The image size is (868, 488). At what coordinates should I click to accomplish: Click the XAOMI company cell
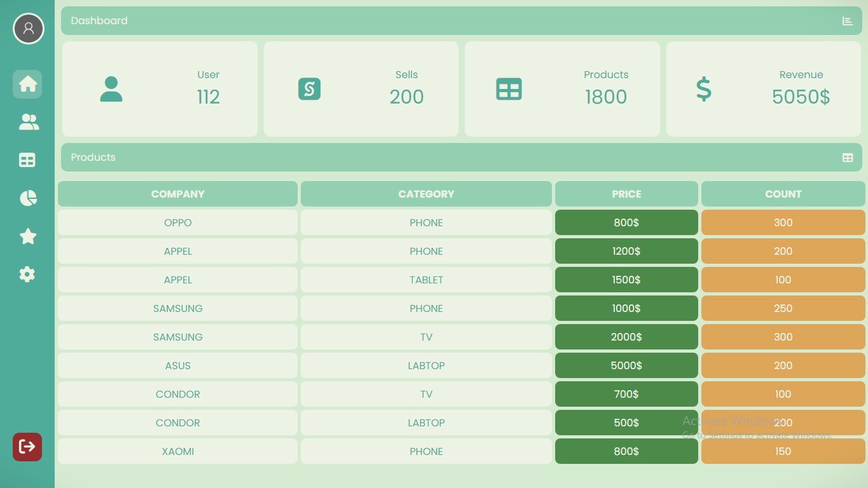tap(177, 451)
